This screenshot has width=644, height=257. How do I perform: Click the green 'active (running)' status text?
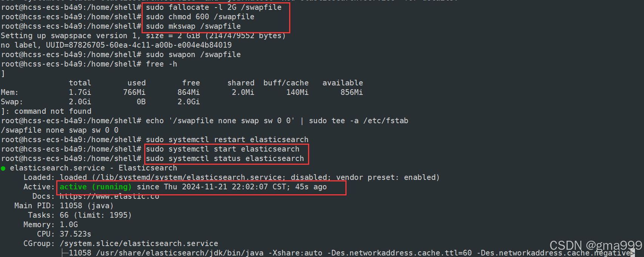point(96,187)
